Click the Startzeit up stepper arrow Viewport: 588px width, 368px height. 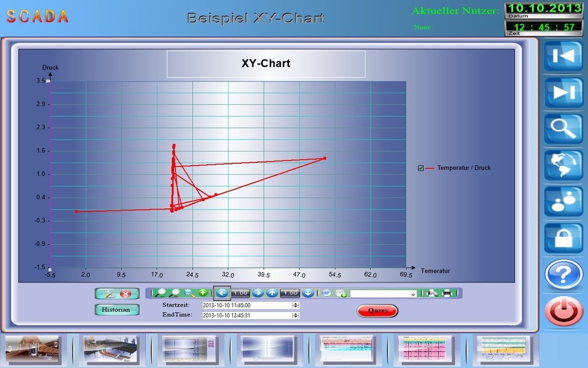(x=295, y=303)
